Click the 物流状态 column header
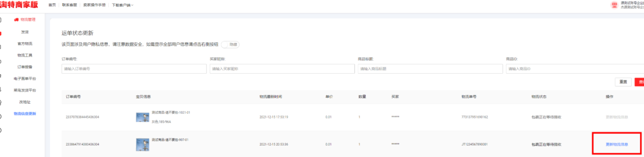The height and width of the screenshot is (157, 644). pyautogui.click(x=539, y=97)
